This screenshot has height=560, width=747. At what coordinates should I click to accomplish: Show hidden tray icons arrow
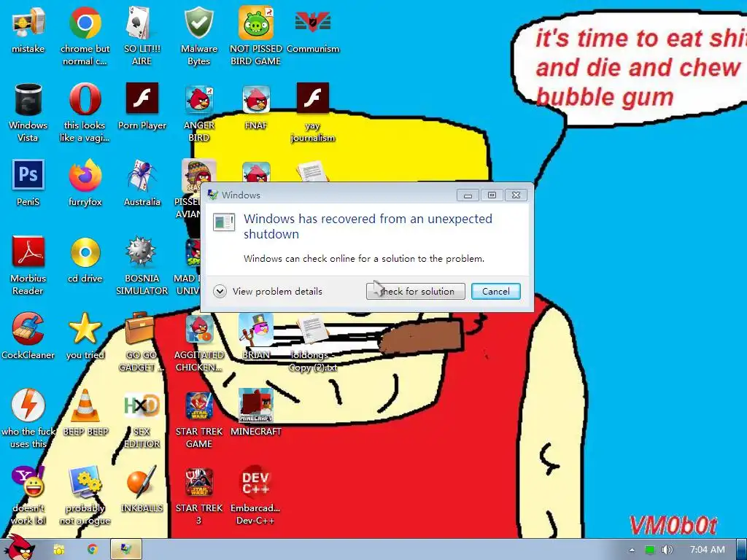[x=632, y=550]
